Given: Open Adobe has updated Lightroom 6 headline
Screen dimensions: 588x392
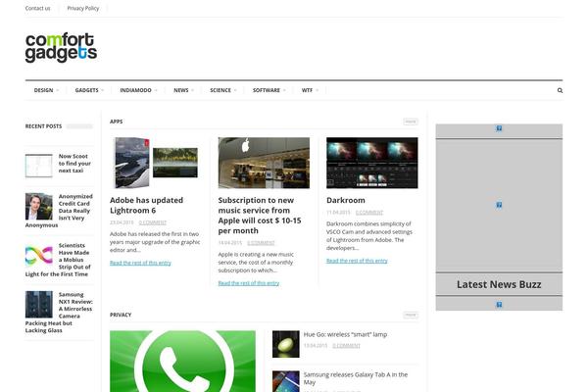Looking at the screenshot, I should pos(146,205).
